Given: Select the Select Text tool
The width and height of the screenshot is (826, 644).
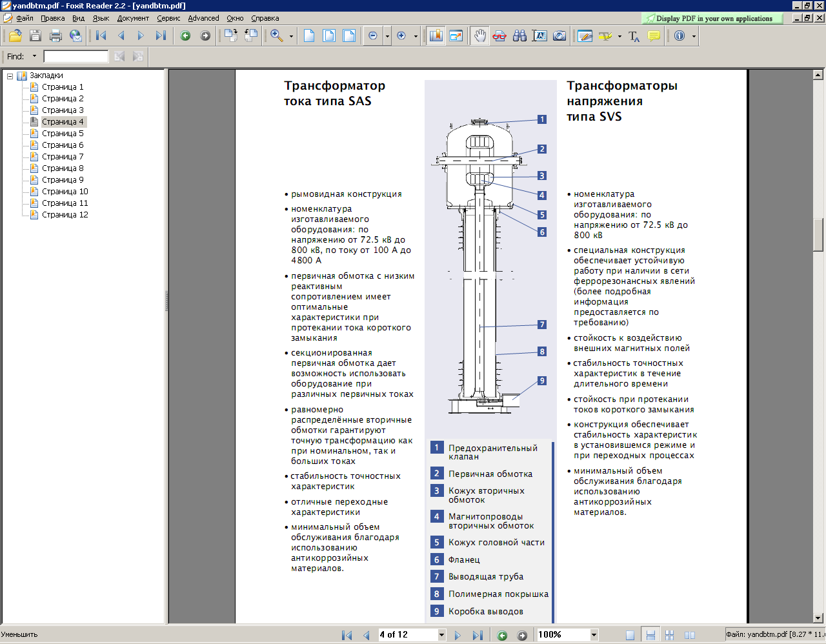Looking at the screenshot, I should [x=539, y=36].
